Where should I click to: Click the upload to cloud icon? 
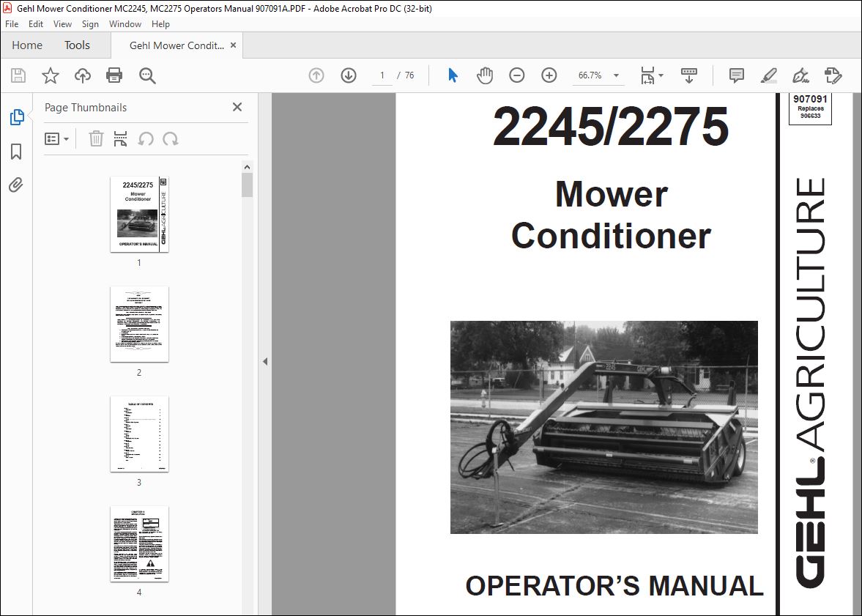coord(83,75)
